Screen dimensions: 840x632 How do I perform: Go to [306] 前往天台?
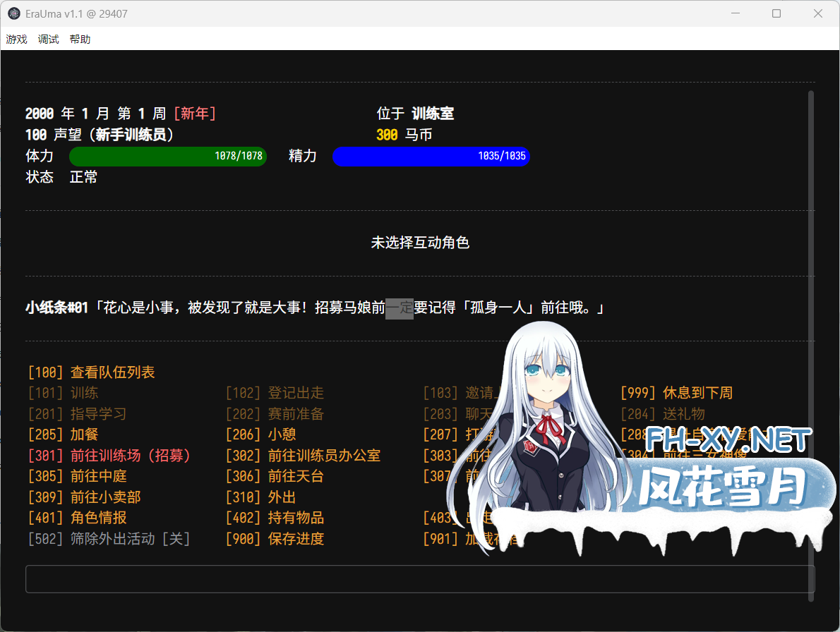tap(275, 476)
